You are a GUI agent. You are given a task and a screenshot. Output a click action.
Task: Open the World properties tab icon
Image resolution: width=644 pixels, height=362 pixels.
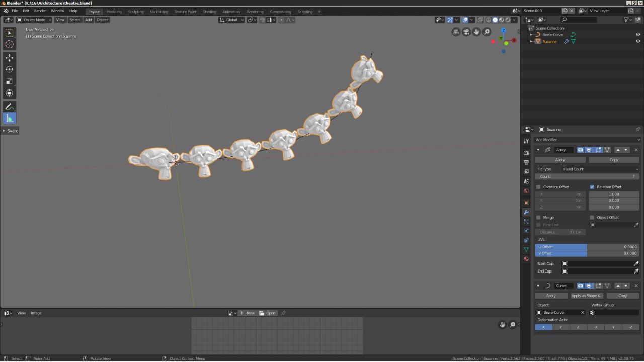[x=526, y=191]
